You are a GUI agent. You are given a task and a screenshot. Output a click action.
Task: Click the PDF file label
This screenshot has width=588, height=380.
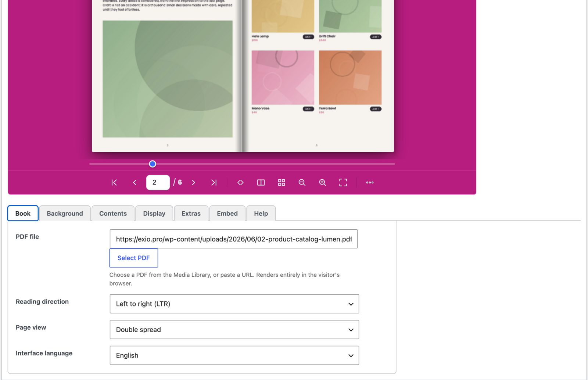pyautogui.click(x=27, y=237)
